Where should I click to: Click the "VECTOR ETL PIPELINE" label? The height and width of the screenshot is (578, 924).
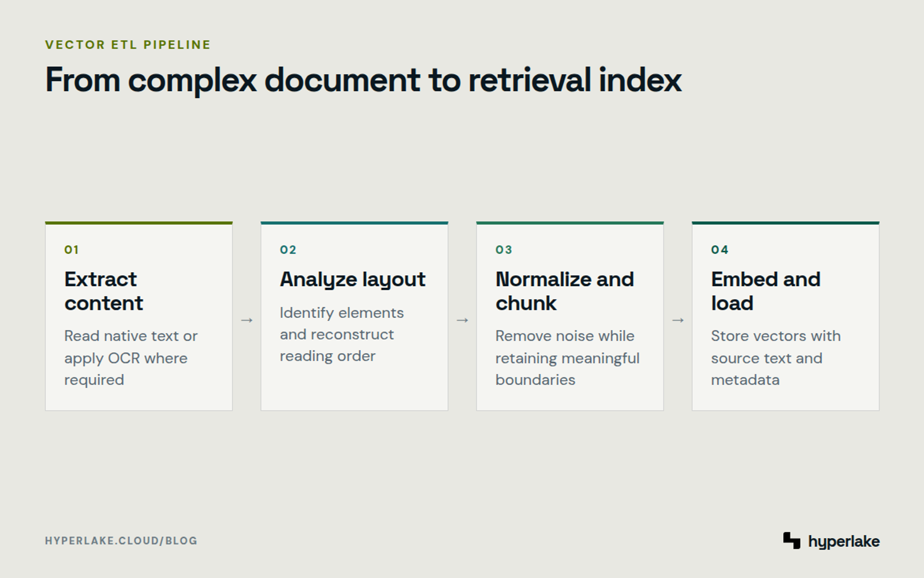coord(128,45)
